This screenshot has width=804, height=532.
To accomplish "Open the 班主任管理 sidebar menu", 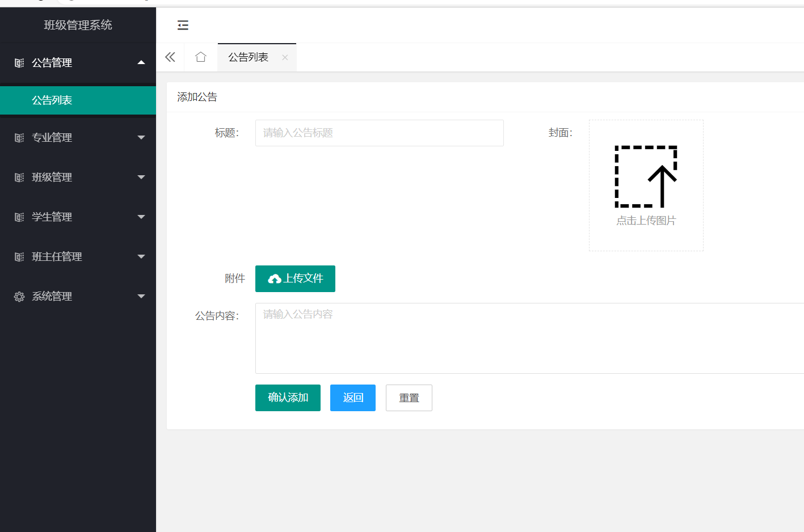I will (78, 256).
